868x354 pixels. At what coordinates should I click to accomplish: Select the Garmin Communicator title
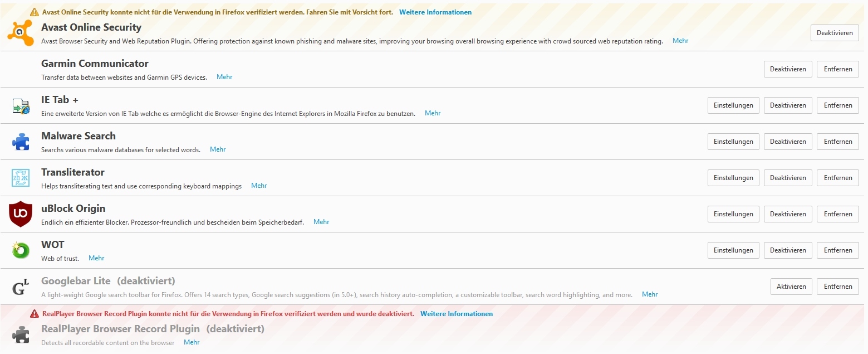[x=95, y=64]
